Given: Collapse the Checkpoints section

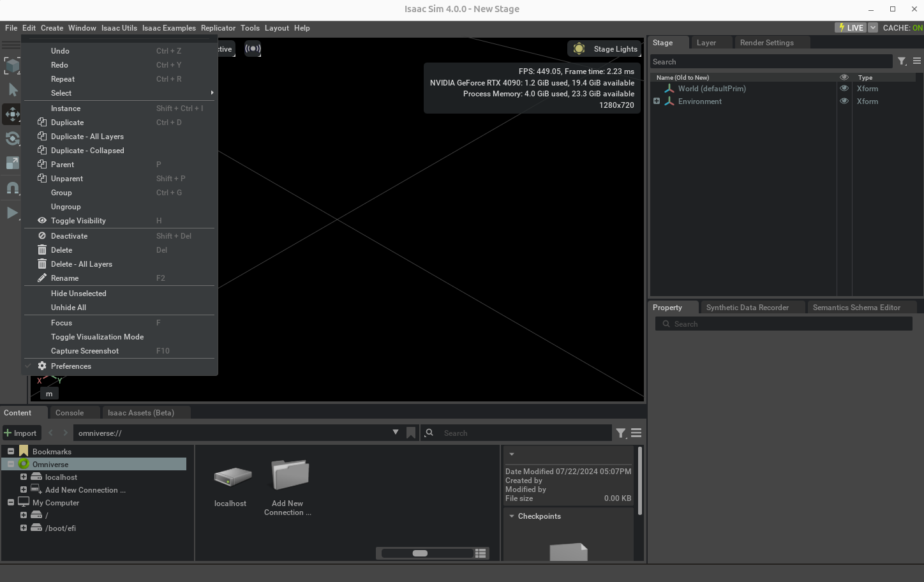Looking at the screenshot, I should (512, 516).
